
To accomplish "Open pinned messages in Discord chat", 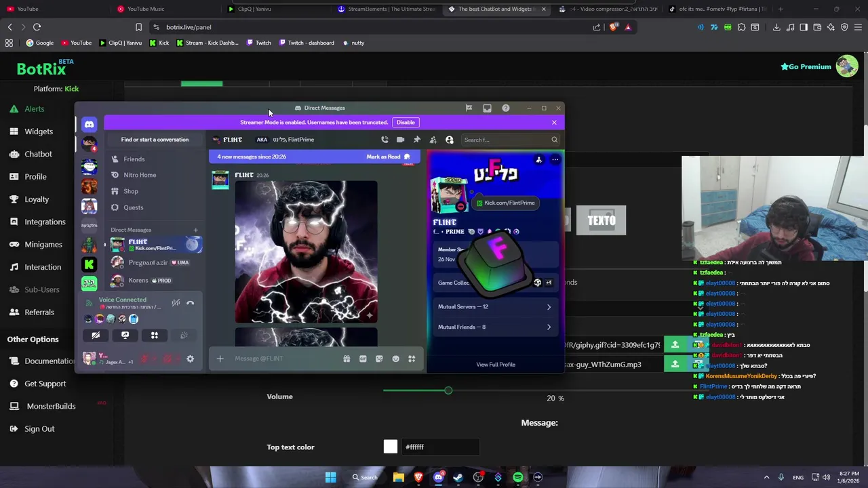I will click(416, 140).
